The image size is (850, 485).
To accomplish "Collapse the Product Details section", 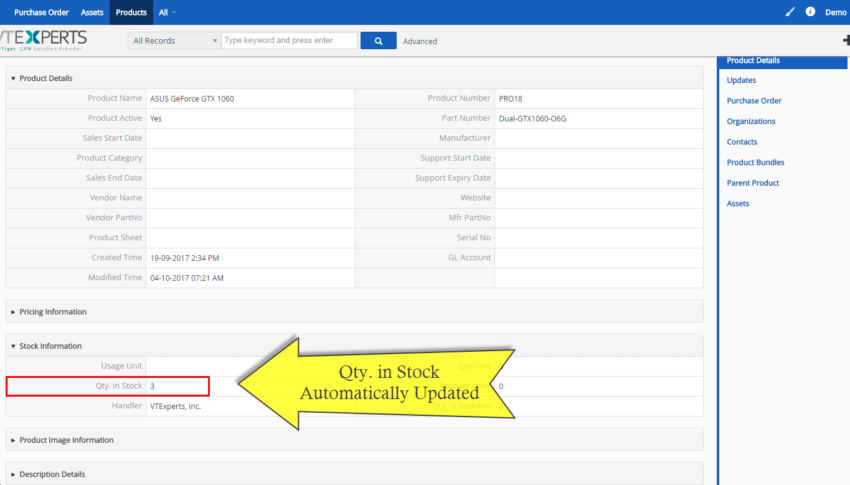I will pos(13,79).
